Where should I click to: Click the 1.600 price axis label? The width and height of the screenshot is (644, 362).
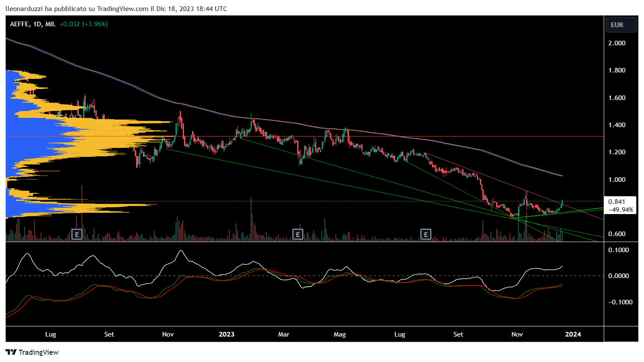(617, 98)
